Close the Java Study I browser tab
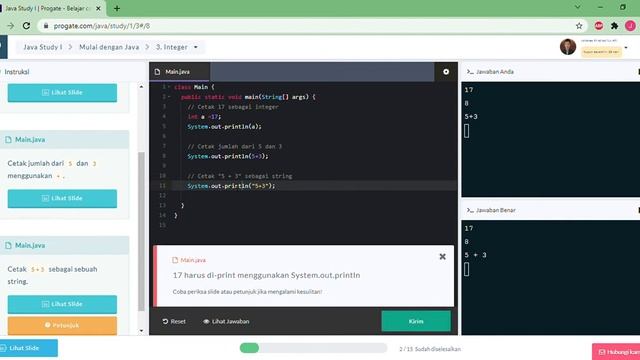Image resolution: width=640 pixels, height=360 pixels. point(98,8)
